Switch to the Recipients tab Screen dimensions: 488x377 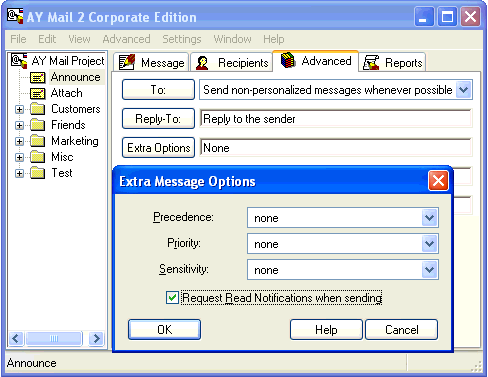(x=232, y=62)
